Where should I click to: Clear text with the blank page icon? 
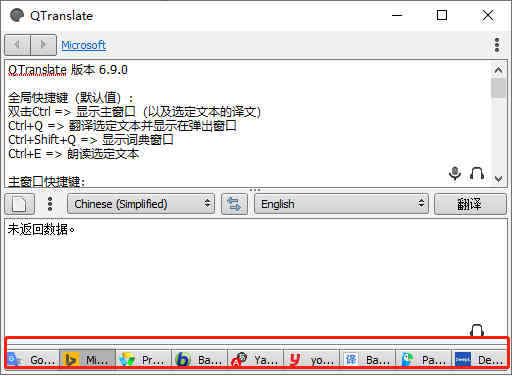(19, 204)
